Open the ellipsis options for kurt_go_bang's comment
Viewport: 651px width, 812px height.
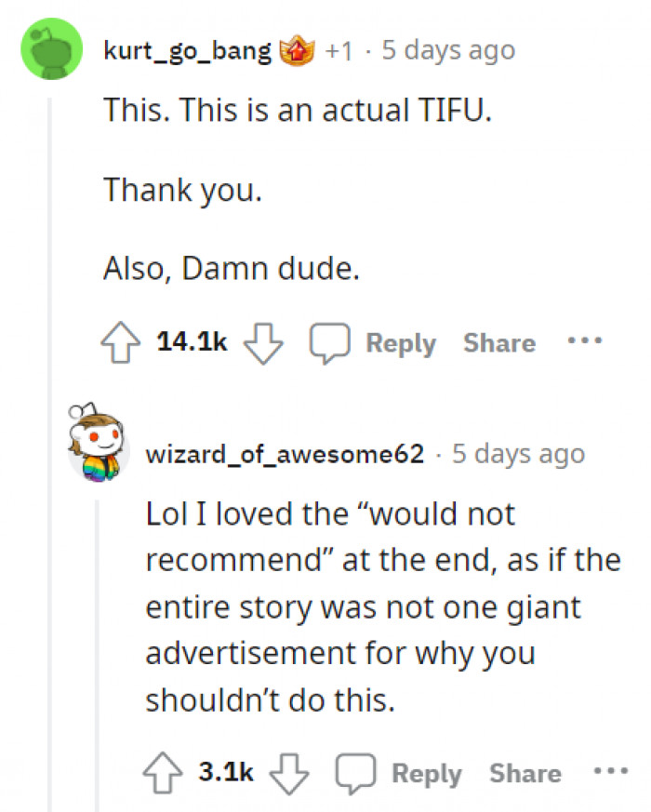coord(584,340)
